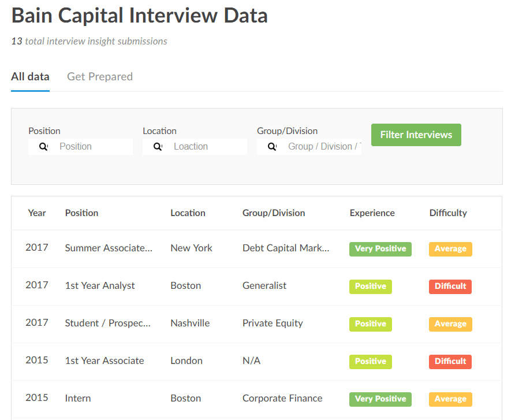Click the Average badge on the Nashville row
The height and width of the screenshot is (420, 515).
pyautogui.click(x=450, y=324)
